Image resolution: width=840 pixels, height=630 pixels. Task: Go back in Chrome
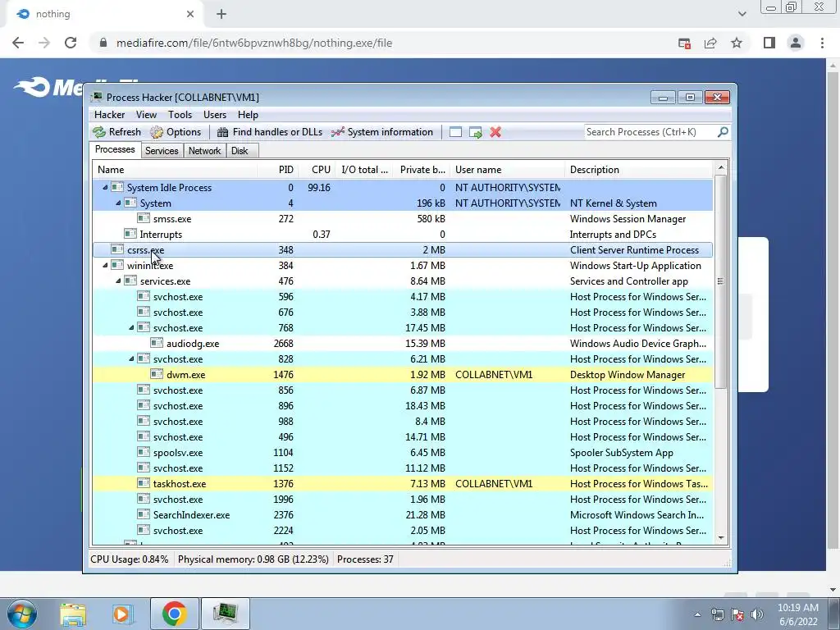coord(18,43)
